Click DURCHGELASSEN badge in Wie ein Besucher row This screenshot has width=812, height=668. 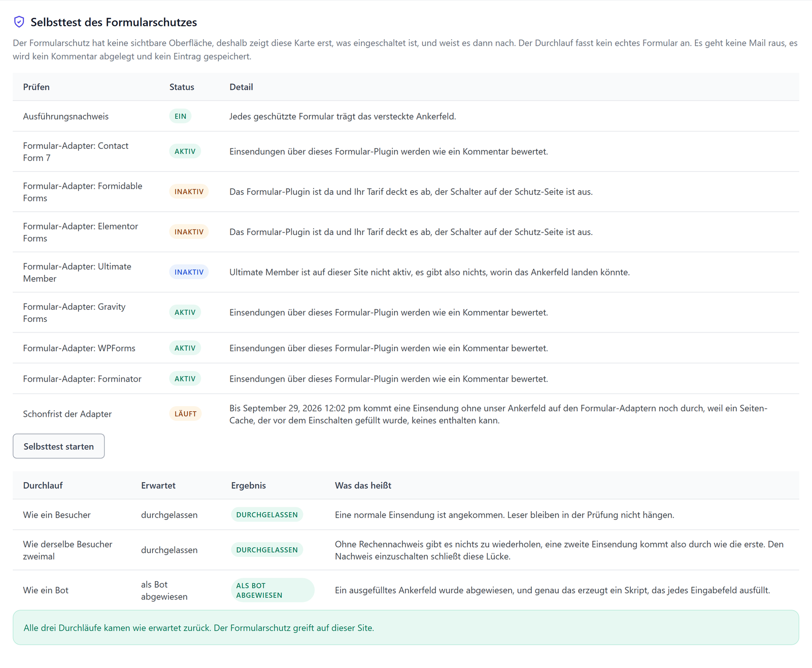point(267,515)
